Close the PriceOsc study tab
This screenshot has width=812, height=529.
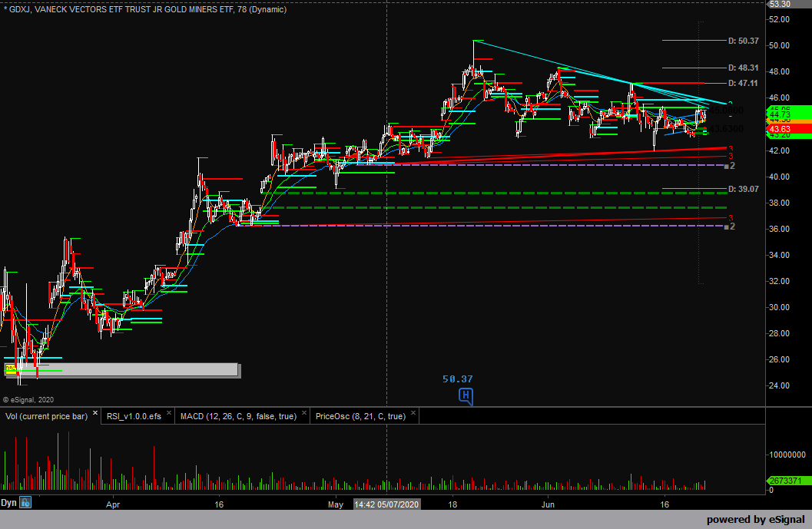(413, 413)
